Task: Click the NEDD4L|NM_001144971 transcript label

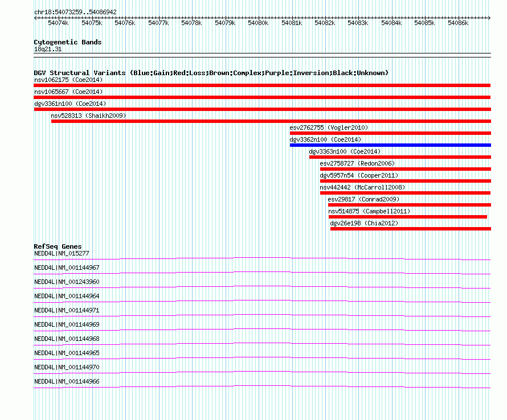Action: [x=67, y=311]
